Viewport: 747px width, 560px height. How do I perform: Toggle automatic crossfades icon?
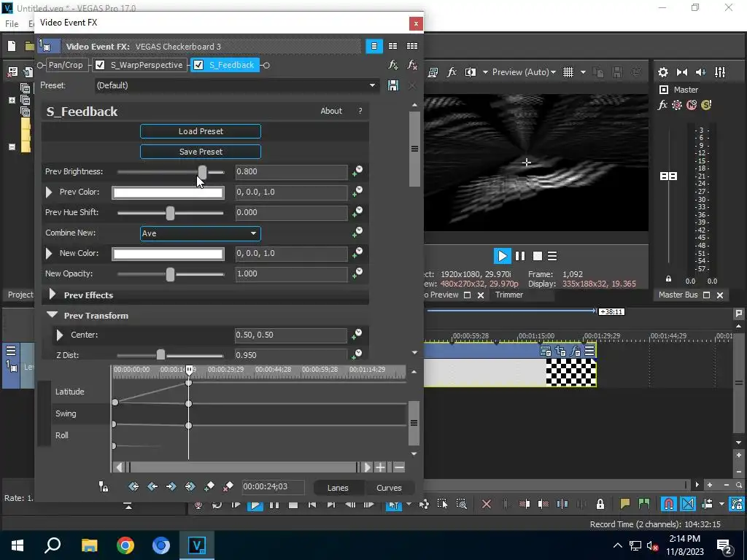[x=688, y=504]
